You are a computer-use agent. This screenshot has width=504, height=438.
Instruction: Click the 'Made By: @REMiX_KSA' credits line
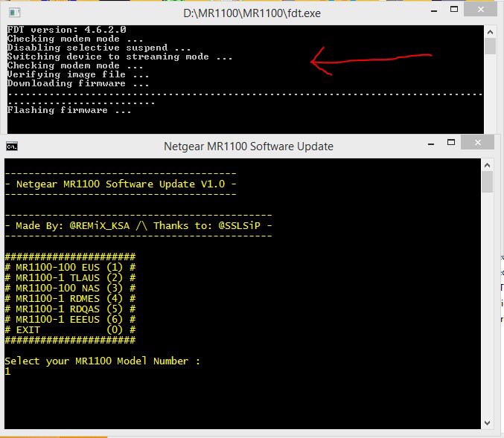pos(138,225)
